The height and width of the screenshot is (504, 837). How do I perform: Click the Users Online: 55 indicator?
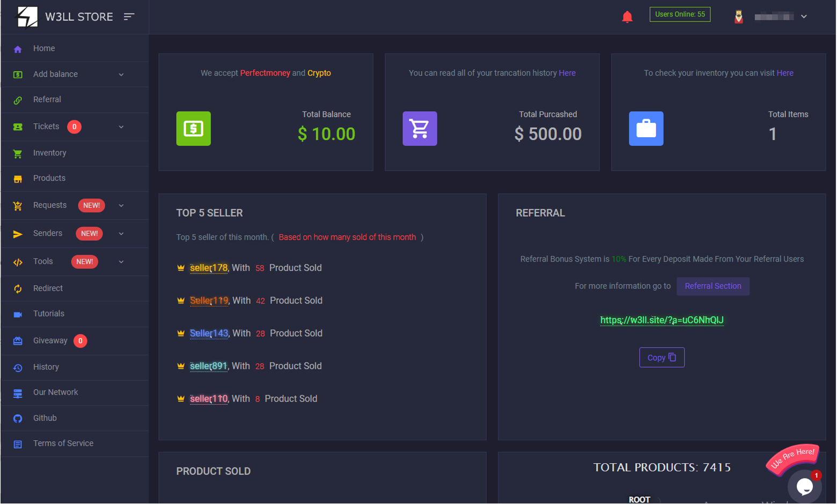(x=679, y=14)
